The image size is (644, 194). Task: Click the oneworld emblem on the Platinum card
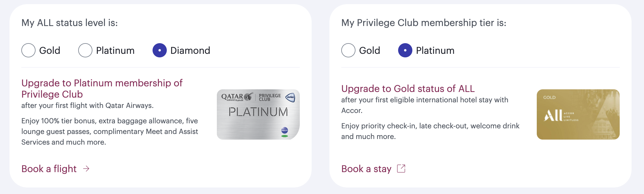[285, 130]
